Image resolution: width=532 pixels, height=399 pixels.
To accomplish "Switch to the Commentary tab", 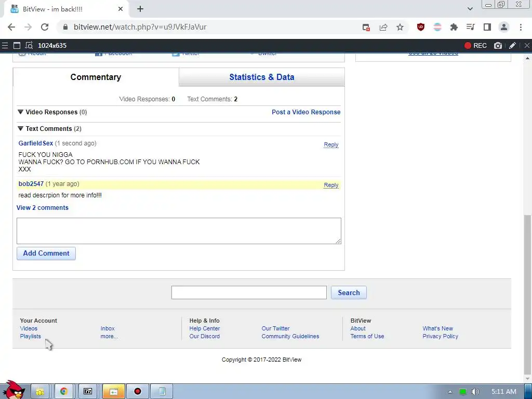I will click(x=96, y=77).
